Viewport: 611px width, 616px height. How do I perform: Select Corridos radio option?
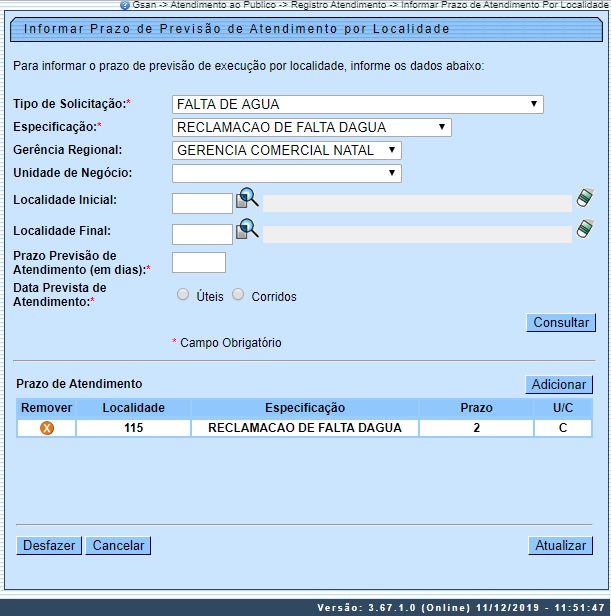[238, 294]
